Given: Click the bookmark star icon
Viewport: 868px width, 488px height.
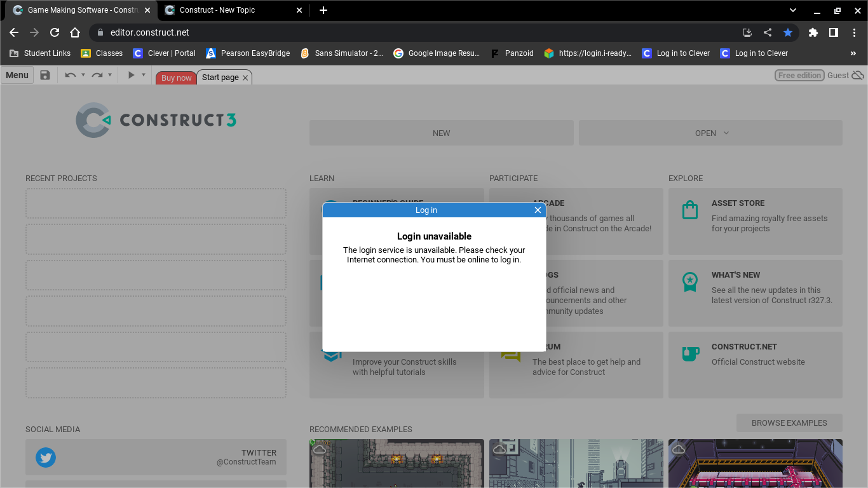Looking at the screenshot, I should tap(788, 32).
